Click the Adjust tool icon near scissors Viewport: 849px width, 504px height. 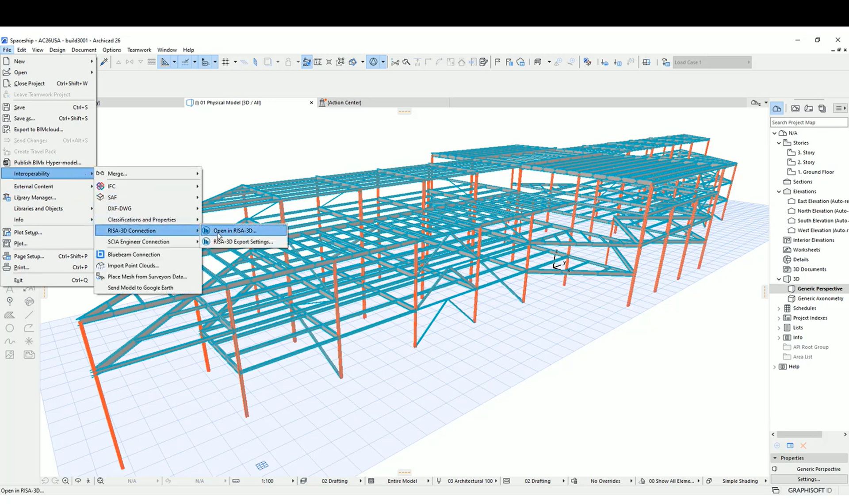406,62
